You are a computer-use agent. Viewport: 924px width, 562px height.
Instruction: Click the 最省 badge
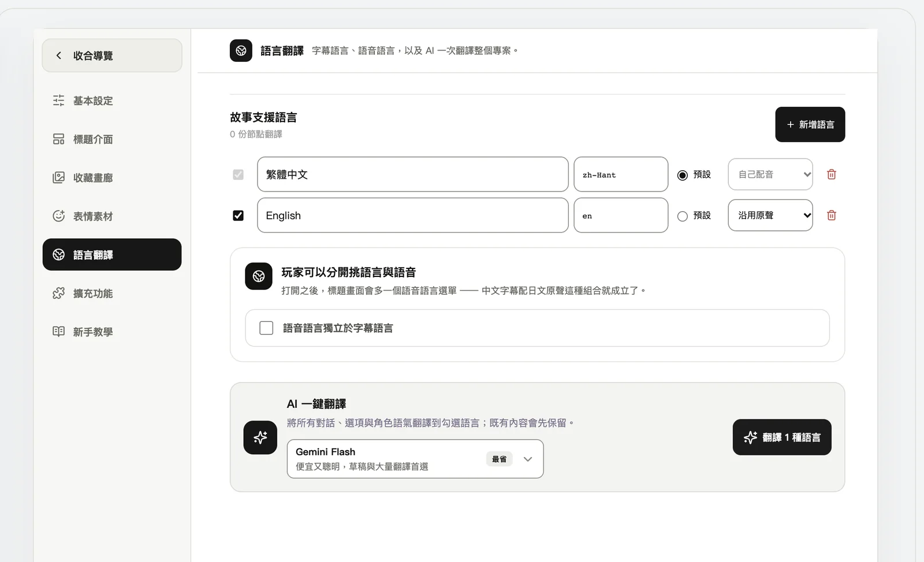click(499, 459)
